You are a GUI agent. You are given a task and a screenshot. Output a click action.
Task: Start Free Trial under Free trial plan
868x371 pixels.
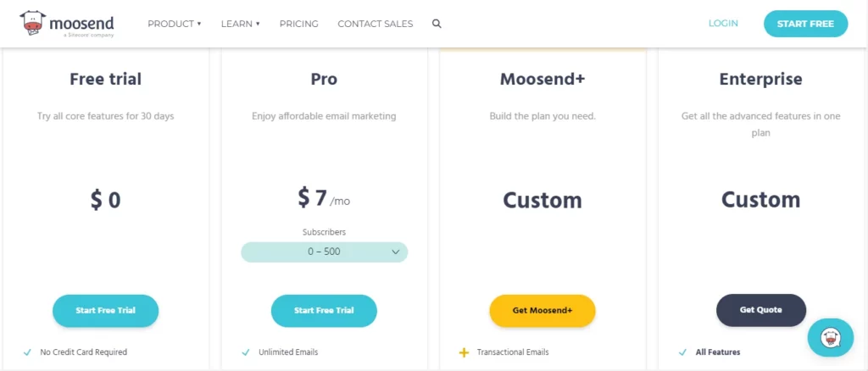[x=105, y=311]
